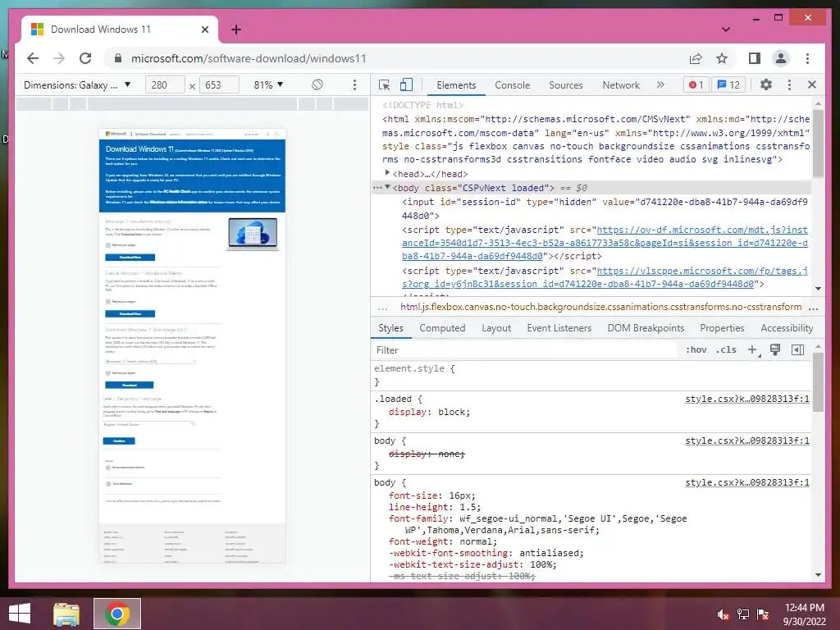Close the Download Windows 11 tab
Viewport: 840px width, 630px height.
[204, 30]
